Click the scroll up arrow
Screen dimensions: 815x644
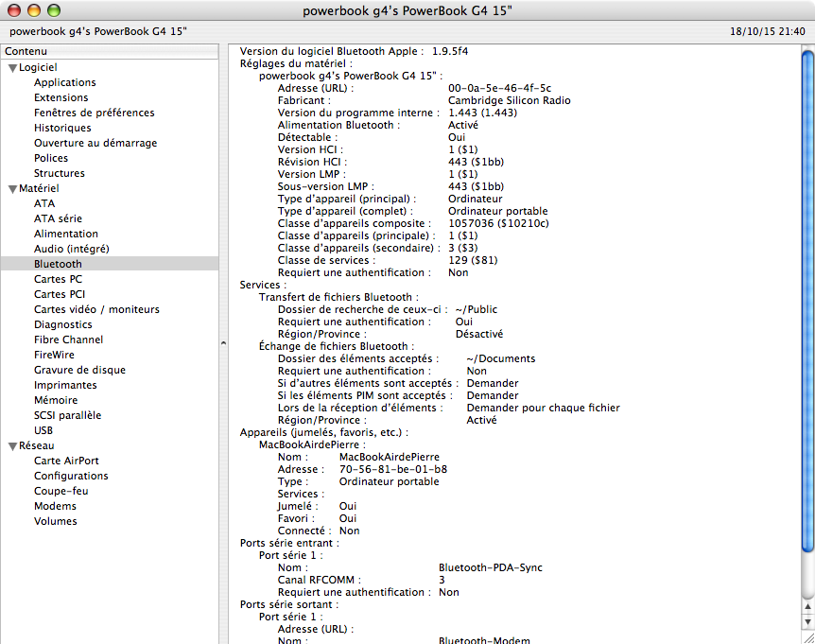(x=807, y=606)
